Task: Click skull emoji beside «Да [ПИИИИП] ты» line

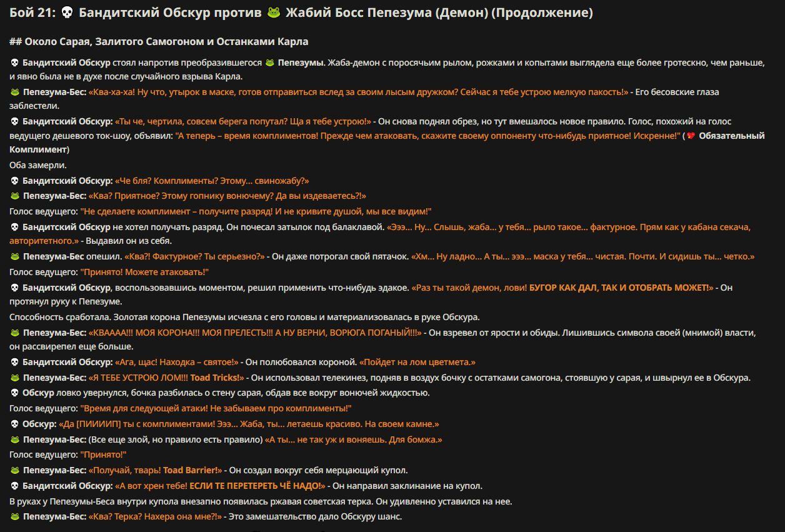Action: click(15, 424)
